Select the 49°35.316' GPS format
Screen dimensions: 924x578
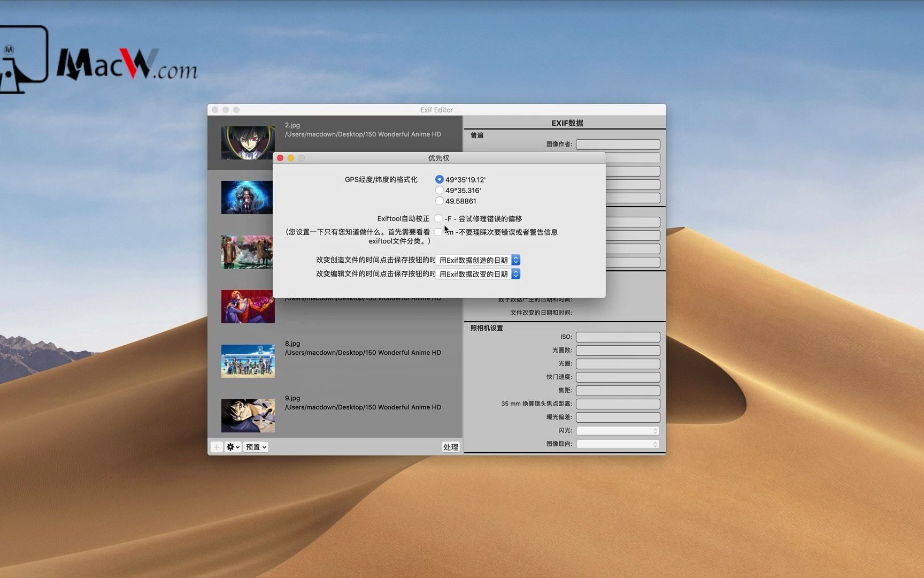[439, 190]
